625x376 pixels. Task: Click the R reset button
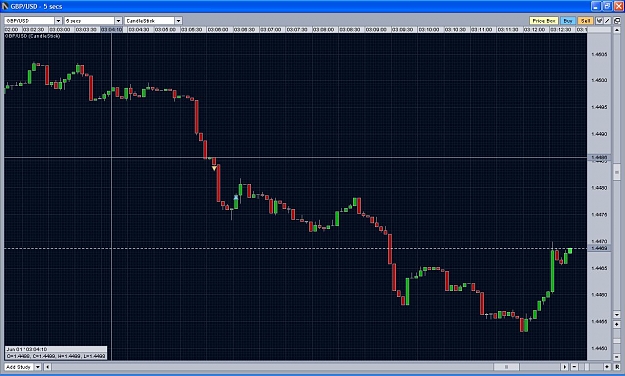point(617,367)
